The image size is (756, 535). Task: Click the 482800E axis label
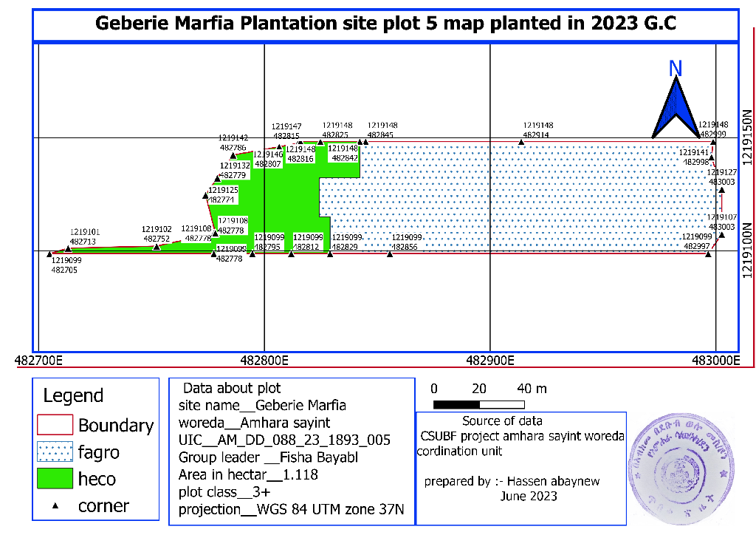(264, 361)
